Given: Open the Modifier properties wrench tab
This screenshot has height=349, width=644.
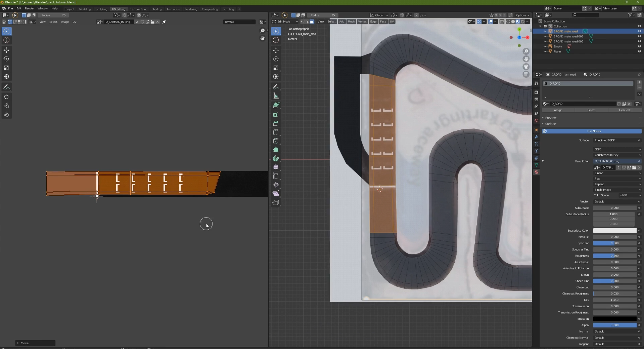Looking at the screenshot, I should pos(536,137).
